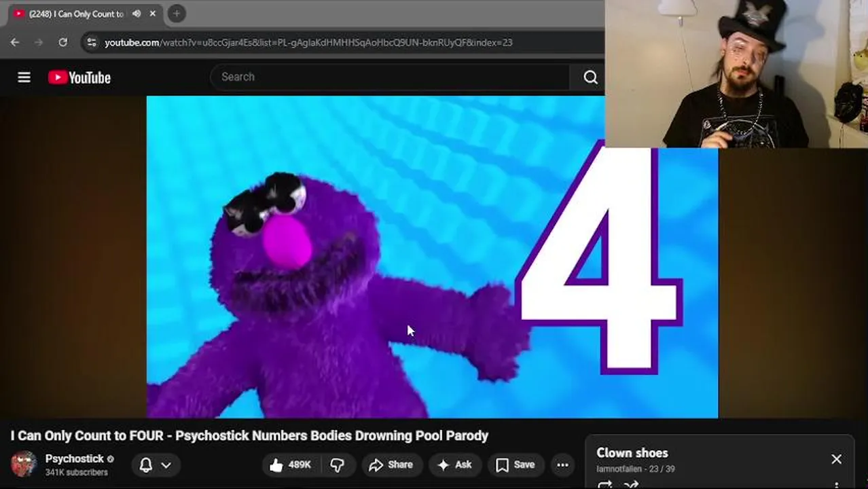Open the YouTube hamburger guide menu
This screenshot has width=868, height=489.
[24, 77]
